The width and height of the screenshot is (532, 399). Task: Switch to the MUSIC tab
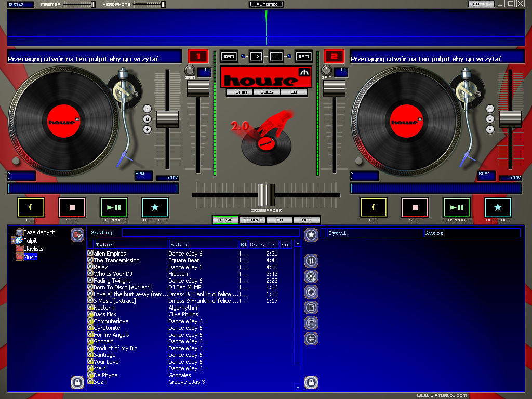pos(225,220)
